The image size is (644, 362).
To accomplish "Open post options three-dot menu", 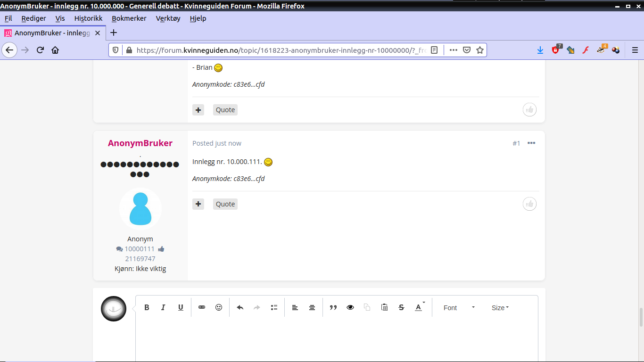I will [531, 143].
